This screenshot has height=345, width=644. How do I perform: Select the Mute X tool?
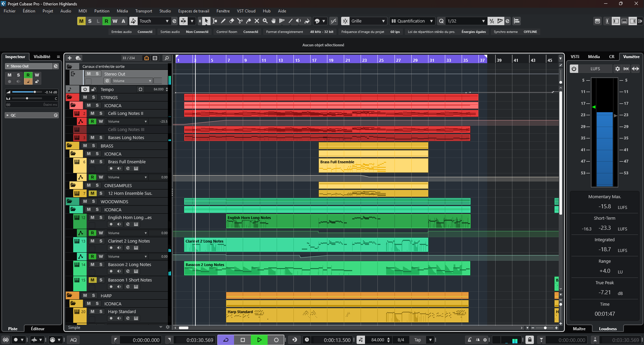(257, 21)
